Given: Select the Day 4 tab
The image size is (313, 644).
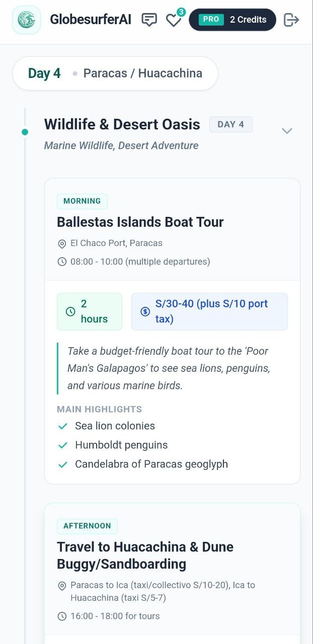Looking at the screenshot, I should tap(44, 73).
